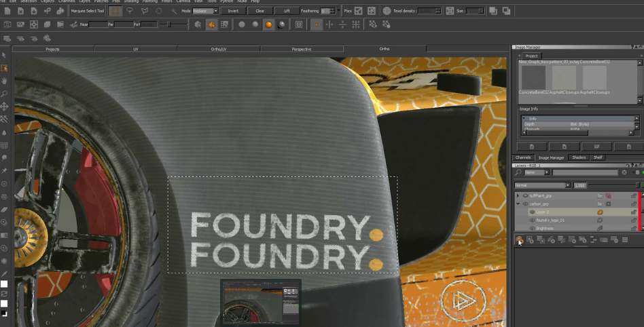Toggle lock on carbon_grp layer
Viewport: 644px width, 327px height.
pyautogui.click(x=633, y=204)
